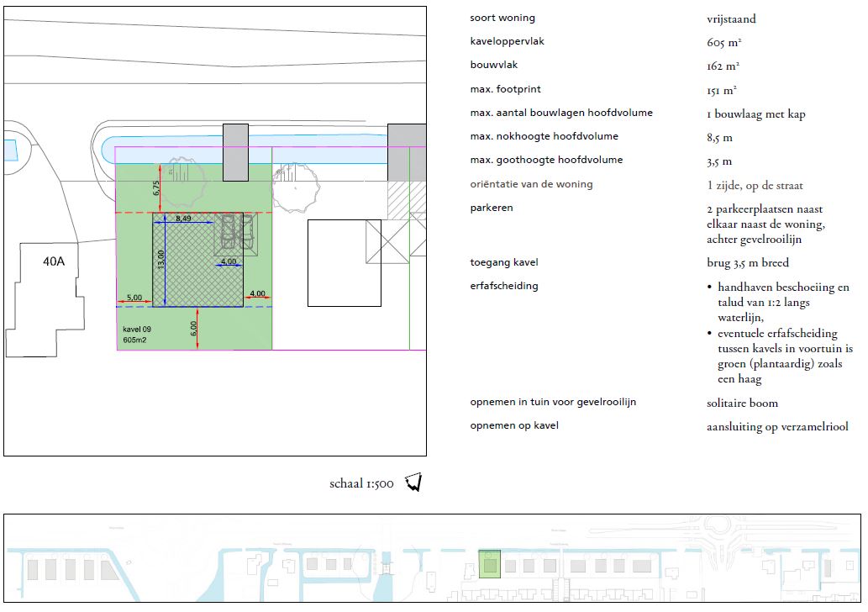Click the neighboring house outline right of the plot
The image size is (868, 612).
344,263
